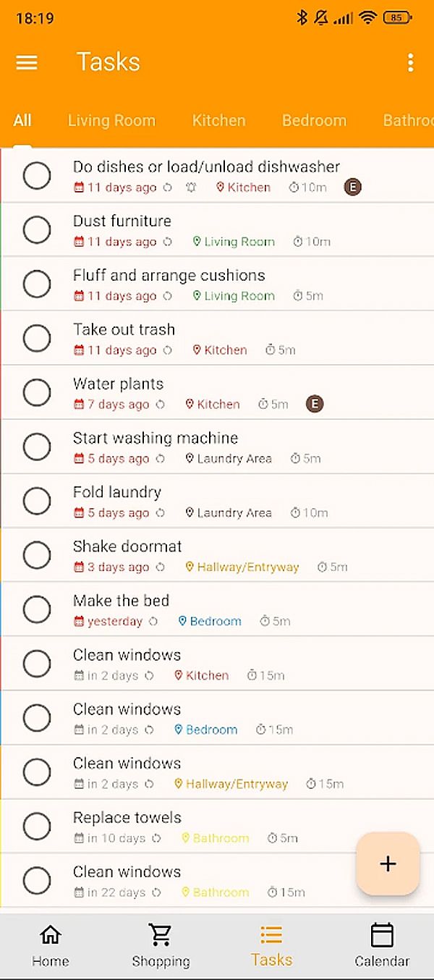Check off Take out trash task
434x980 pixels.
pyautogui.click(x=37, y=338)
